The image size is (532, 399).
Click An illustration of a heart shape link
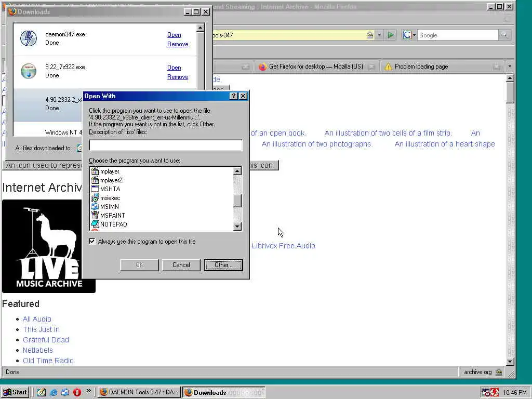tap(445, 144)
